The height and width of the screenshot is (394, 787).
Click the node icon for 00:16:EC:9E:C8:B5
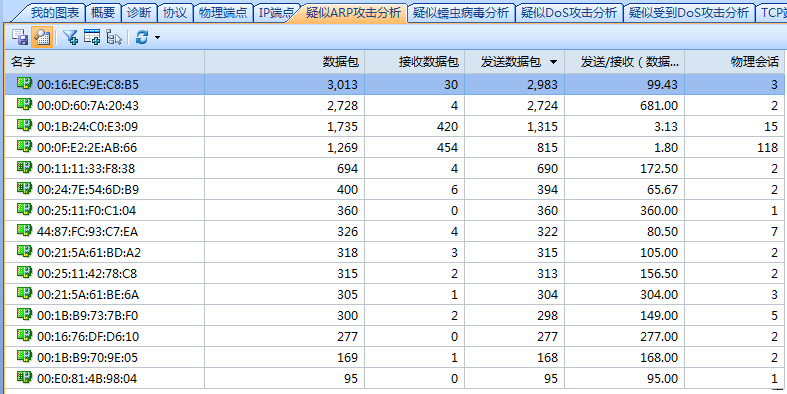(25, 83)
